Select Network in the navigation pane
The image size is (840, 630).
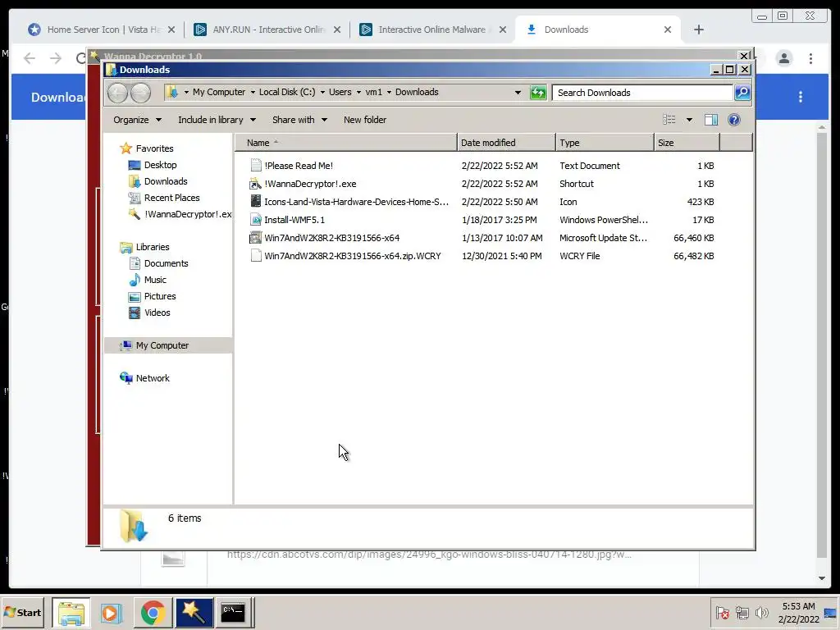[x=152, y=378]
